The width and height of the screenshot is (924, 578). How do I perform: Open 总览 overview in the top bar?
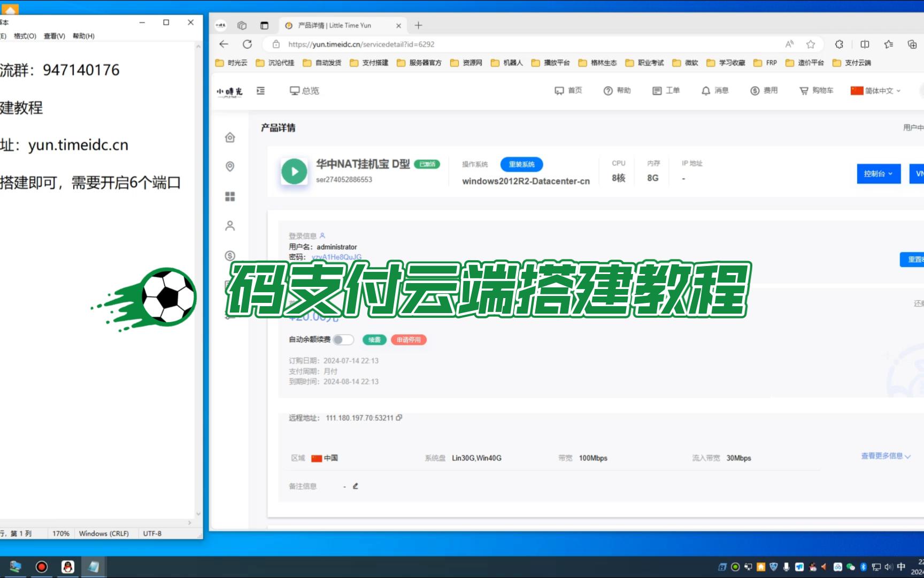point(304,91)
